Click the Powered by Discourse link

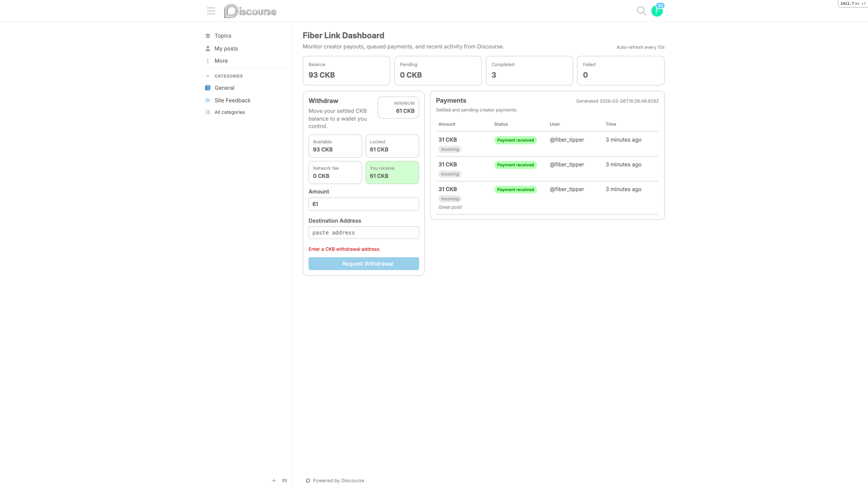coord(338,481)
